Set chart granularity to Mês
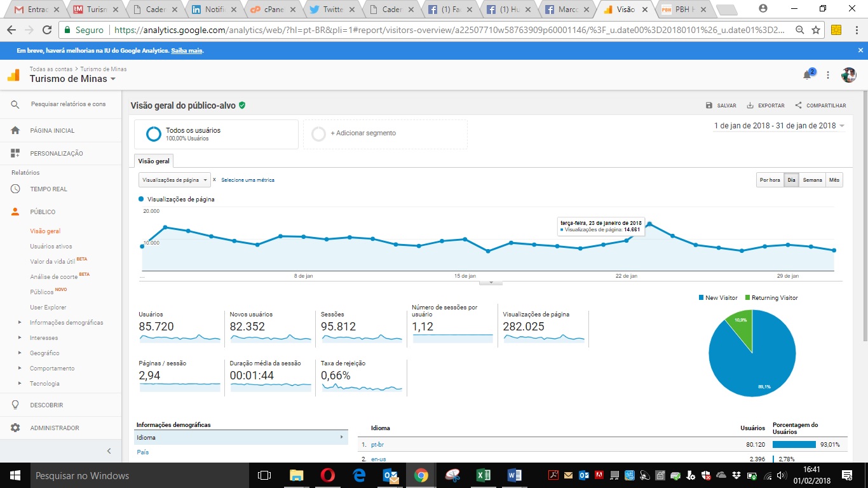Screen dimensions: 868x488 pyautogui.click(x=834, y=180)
